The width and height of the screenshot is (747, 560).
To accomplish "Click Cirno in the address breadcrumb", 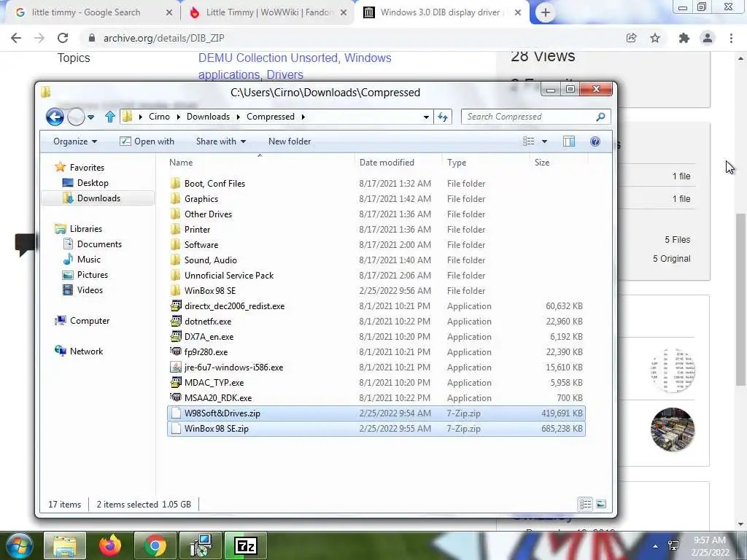I will pos(159,117).
